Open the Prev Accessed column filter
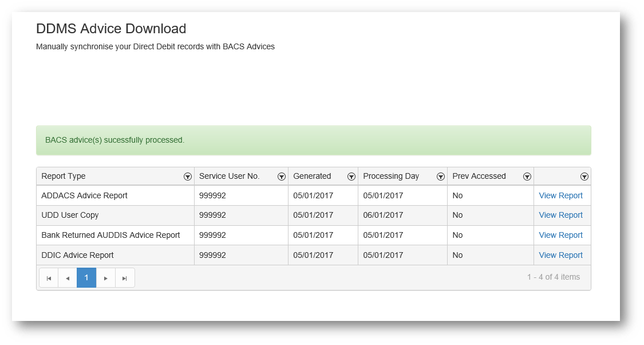644x345 pixels. point(527,177)
